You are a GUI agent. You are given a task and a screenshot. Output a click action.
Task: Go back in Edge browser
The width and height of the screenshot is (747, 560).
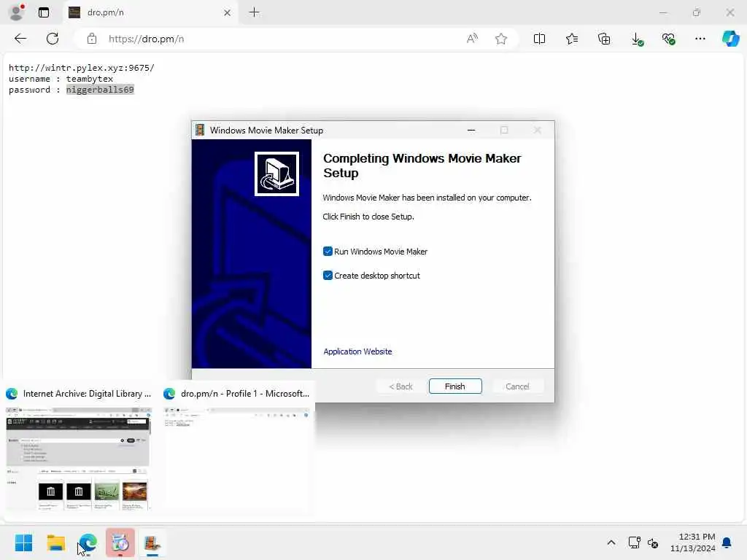point(20,39)
